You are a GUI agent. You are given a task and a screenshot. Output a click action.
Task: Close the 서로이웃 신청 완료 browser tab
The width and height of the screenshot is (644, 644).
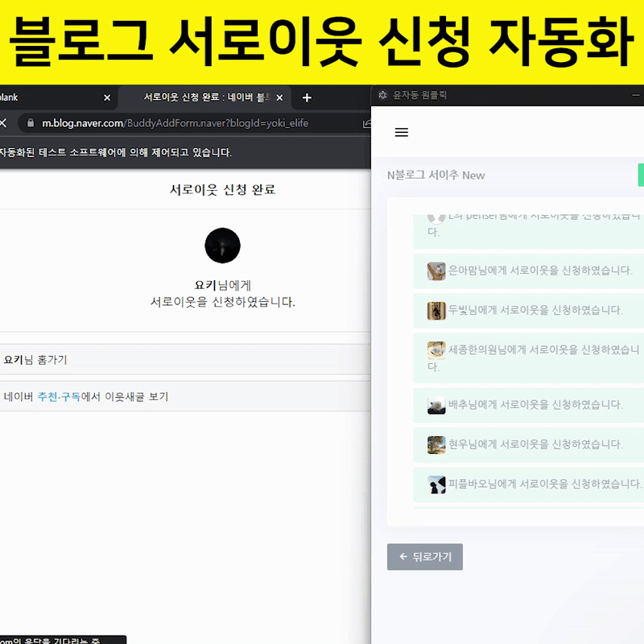[279, 97]
